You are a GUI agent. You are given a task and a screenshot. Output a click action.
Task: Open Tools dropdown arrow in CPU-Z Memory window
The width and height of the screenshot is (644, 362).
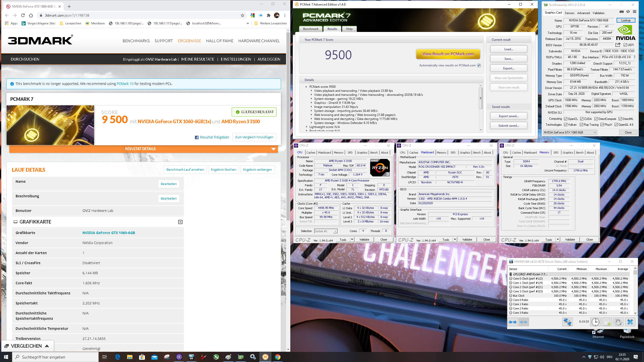pyautogui.click(x=558, y=240)
